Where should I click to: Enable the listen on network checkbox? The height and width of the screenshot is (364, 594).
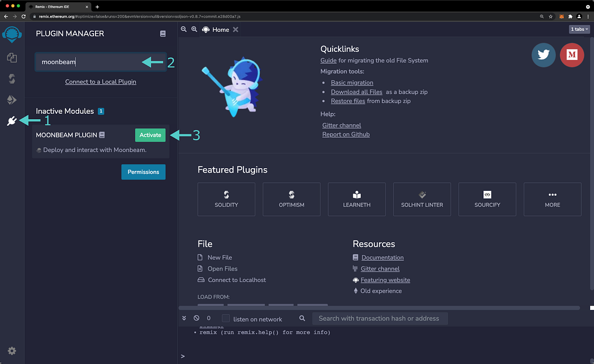[226, 318]
